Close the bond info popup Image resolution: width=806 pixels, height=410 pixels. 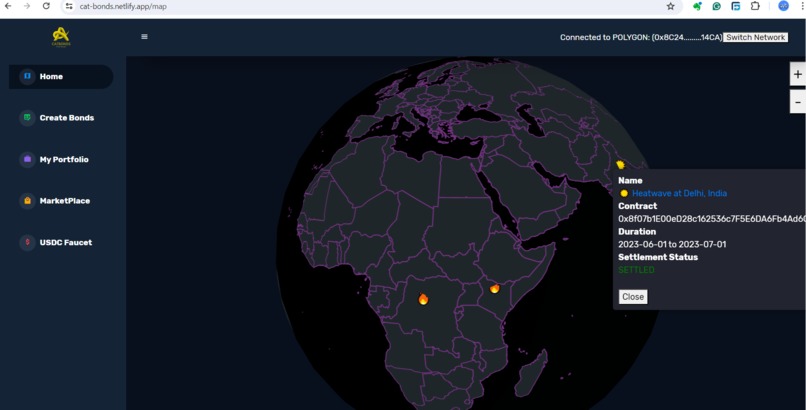pos(633,296)
